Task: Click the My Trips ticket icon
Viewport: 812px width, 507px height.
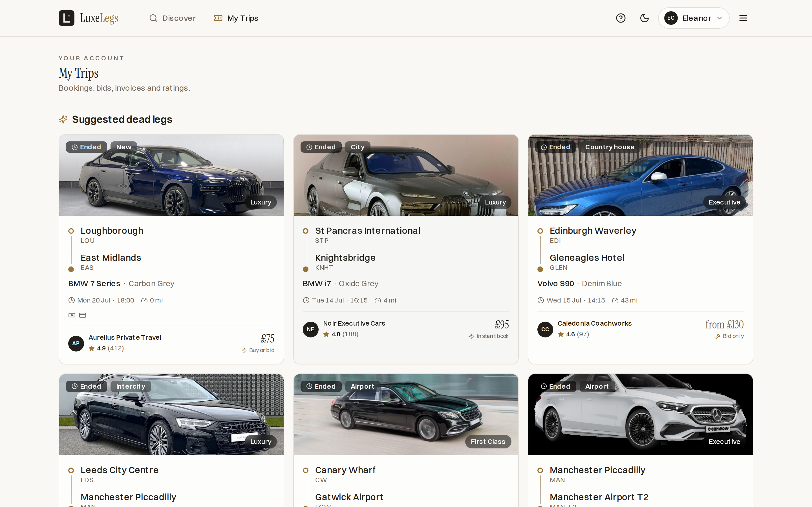Action: click(x=218, y=18)
